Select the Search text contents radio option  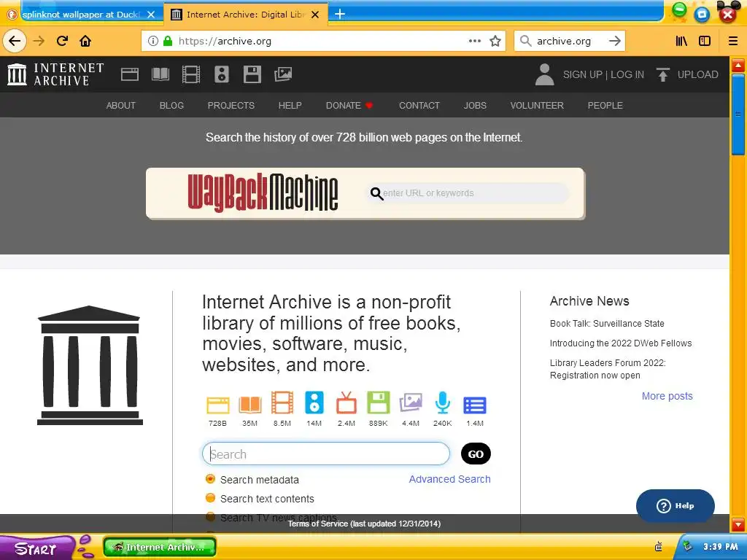pos(210,498)
